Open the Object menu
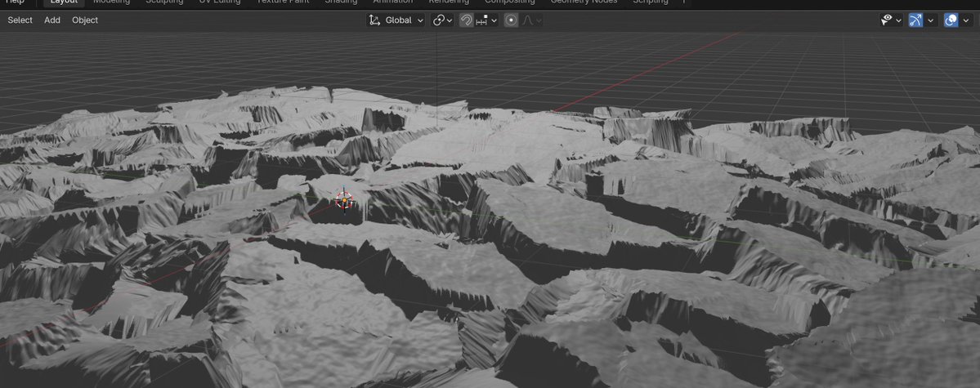 85,20
